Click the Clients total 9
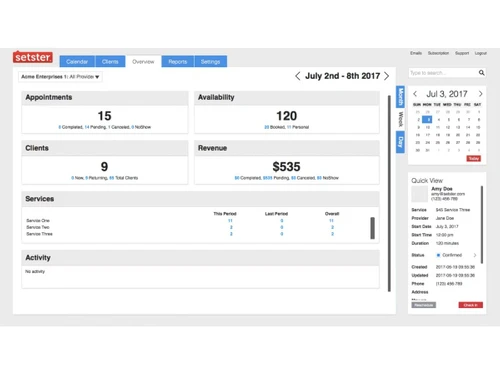 click(x=104, y=167)
